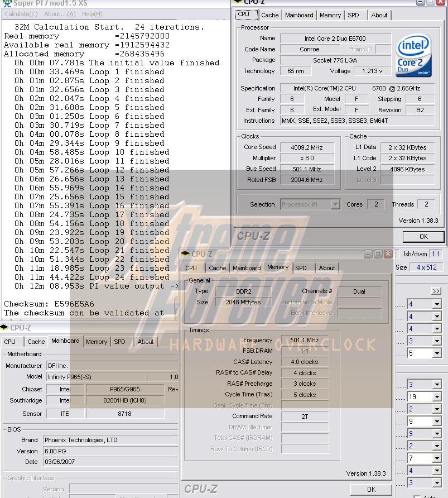The height and width of the screenshot is (498, 448).
Task: Click the Intel Core 2 Duo logo
Action: click(413, 56)
